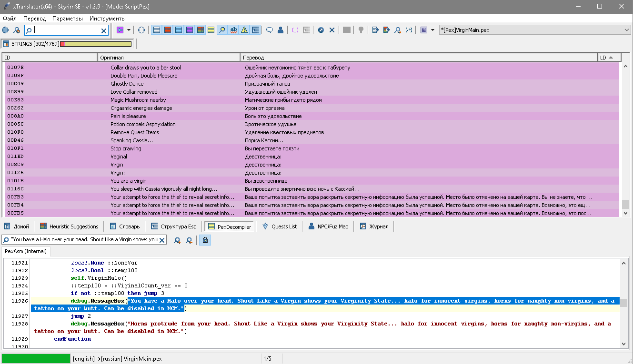633x364 pixels.
Task: Toggle the purple-striped list filter button
Action: click(x=189, y=30)
